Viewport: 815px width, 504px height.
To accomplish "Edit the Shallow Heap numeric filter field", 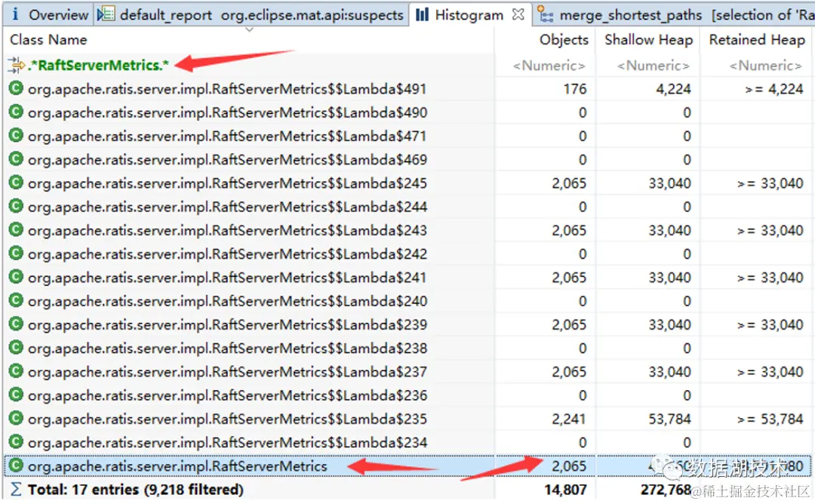I will 653,66.
